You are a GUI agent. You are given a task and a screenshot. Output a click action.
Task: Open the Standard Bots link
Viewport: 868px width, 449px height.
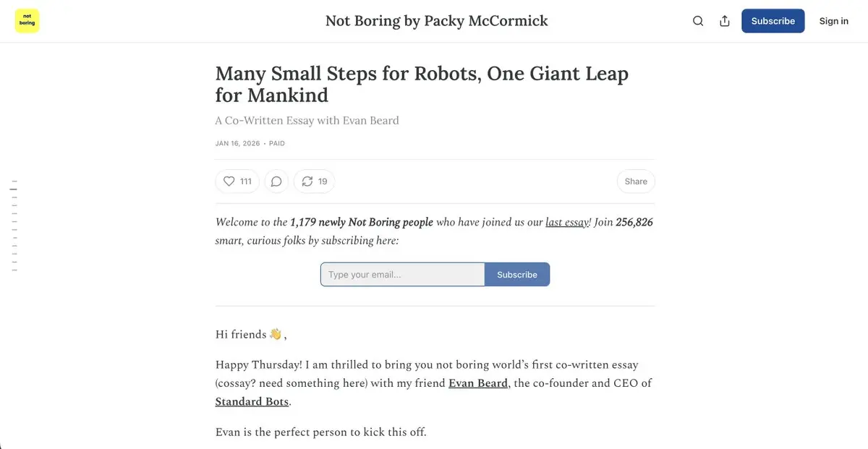pyautogui.click(x=252, y=401)
